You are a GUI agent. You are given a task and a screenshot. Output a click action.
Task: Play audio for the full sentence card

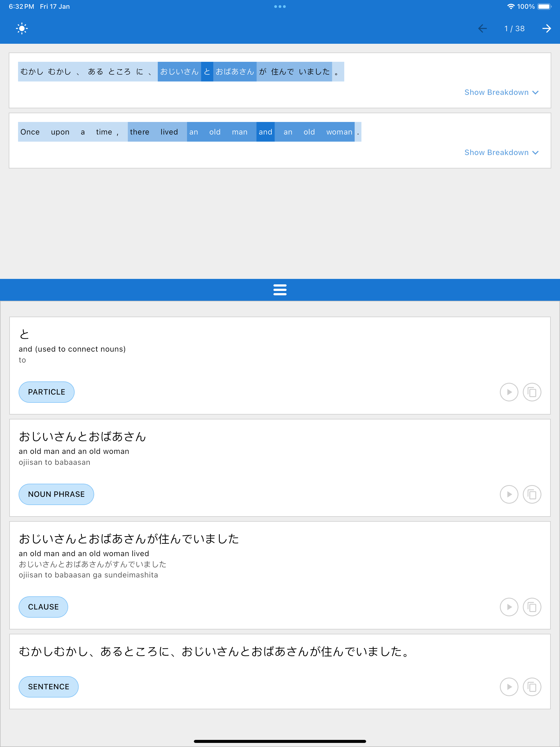click(x=509, y=687)
